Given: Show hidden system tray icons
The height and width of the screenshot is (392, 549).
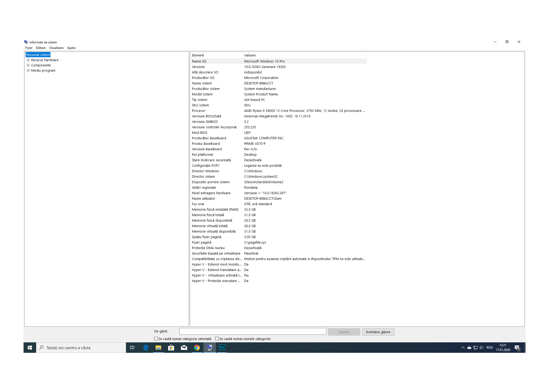Looking at the screenshot, I should (463, 348).
